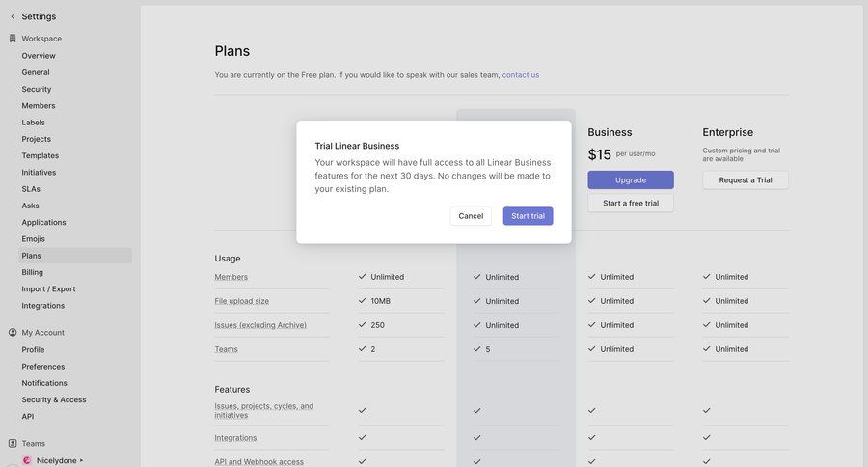
Task: Open Billing settings
Action: point(32,272)
